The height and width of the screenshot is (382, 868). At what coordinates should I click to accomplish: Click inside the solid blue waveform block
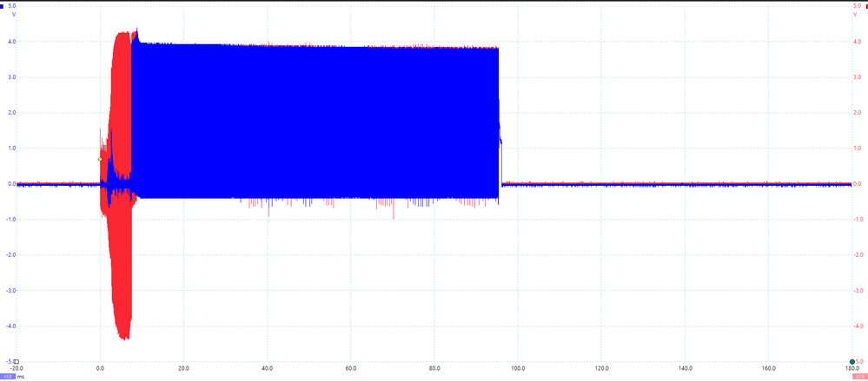point(315,122)
